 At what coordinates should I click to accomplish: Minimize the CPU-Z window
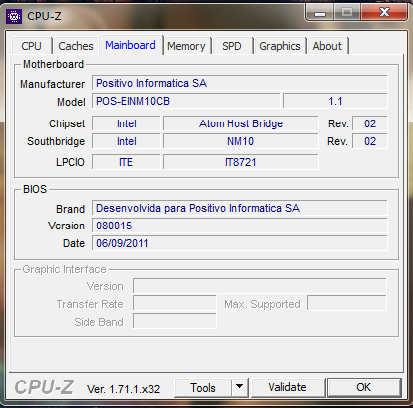click(x=319, y=13)
